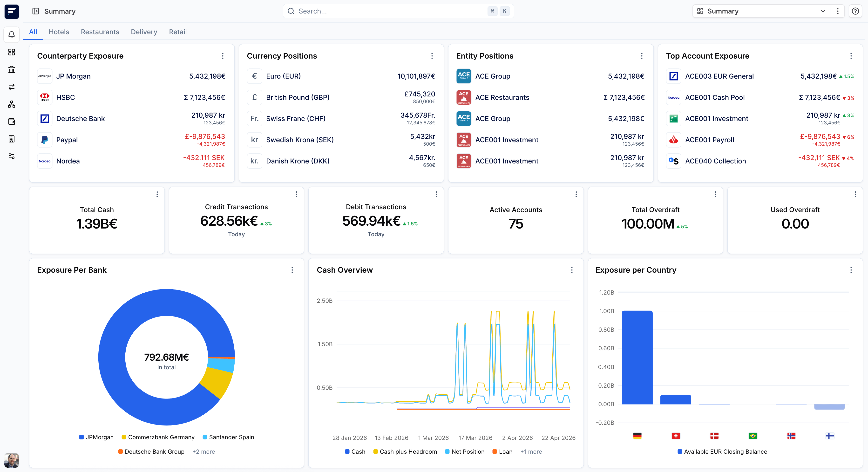Screen dimensions: 868x472
Task: Click '+1 more' in Cash Overview legend
Action: (x=531, y=452)
